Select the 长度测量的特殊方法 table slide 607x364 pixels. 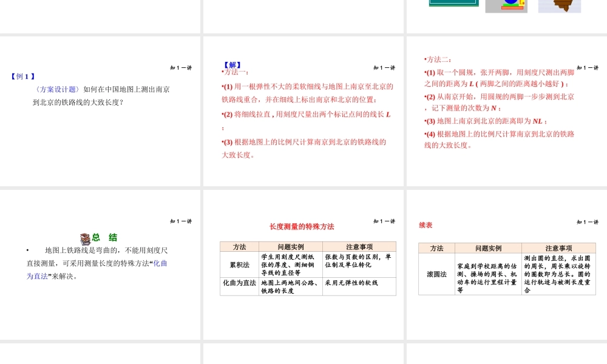pyautogui.click(x=303, y=265)
